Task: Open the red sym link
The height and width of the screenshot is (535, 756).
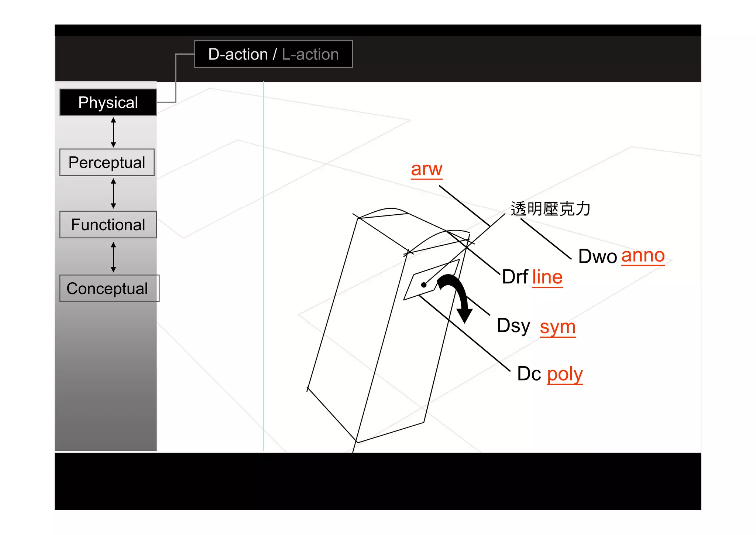Action: click(x=557, y=327)
